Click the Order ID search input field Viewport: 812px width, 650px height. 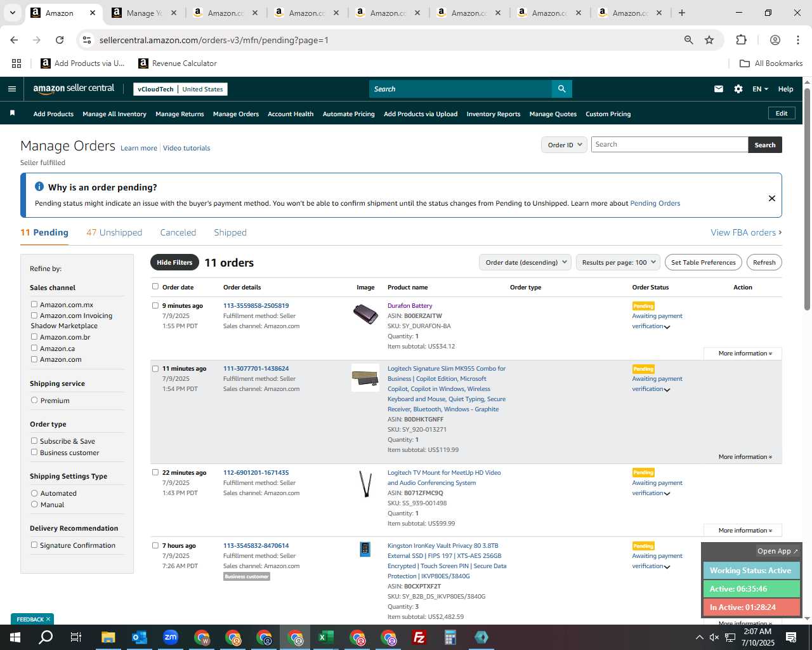pos(669,145)
